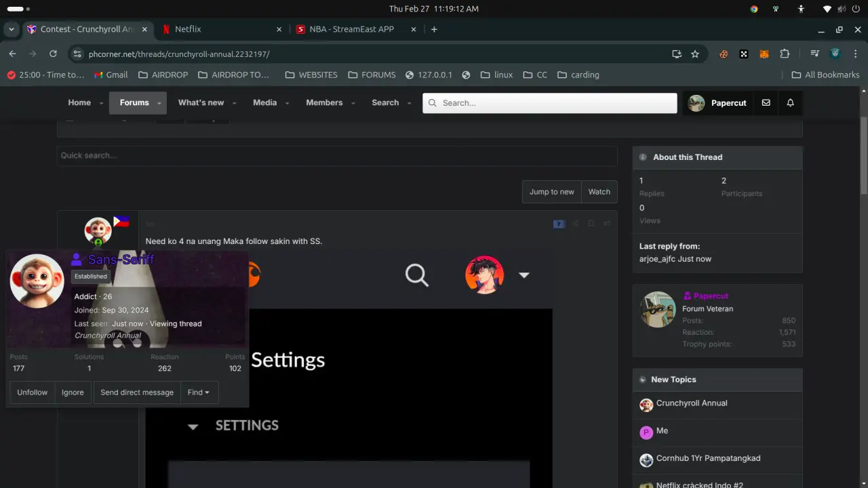
Task: Close the Netflix tab
Action: click(x=279, y=29)
